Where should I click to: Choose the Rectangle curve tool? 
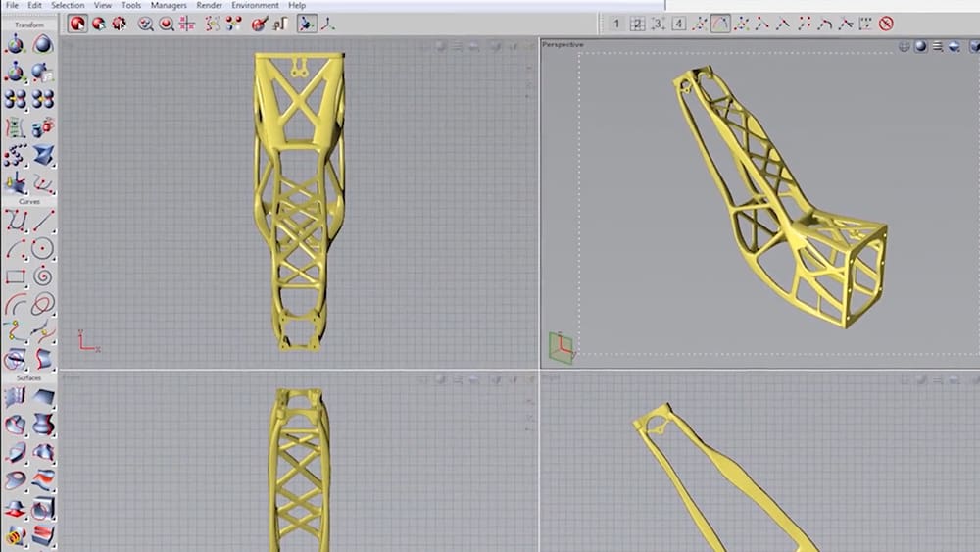click(15, 276)
